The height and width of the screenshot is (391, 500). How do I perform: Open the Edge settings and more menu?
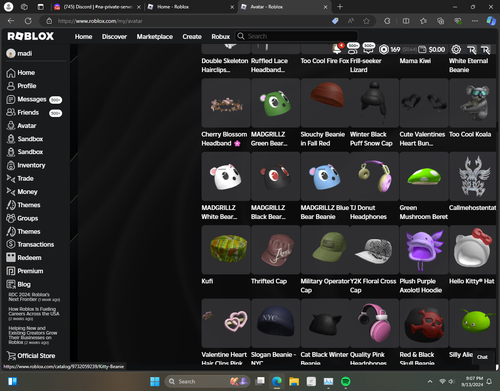[475, 21]
